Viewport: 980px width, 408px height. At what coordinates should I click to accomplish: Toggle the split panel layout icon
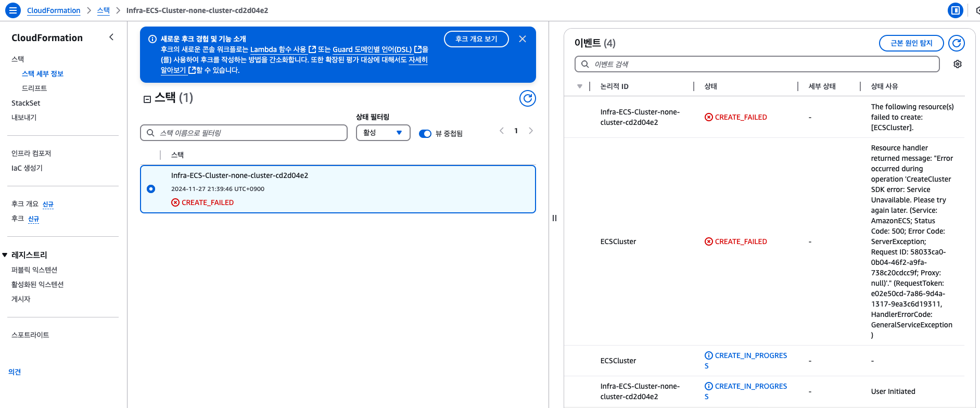956,10
